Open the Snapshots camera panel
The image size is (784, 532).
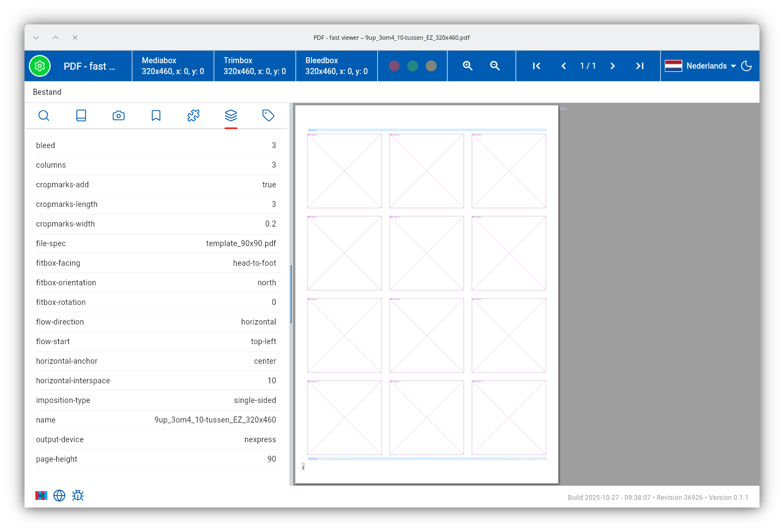point(119,115)
